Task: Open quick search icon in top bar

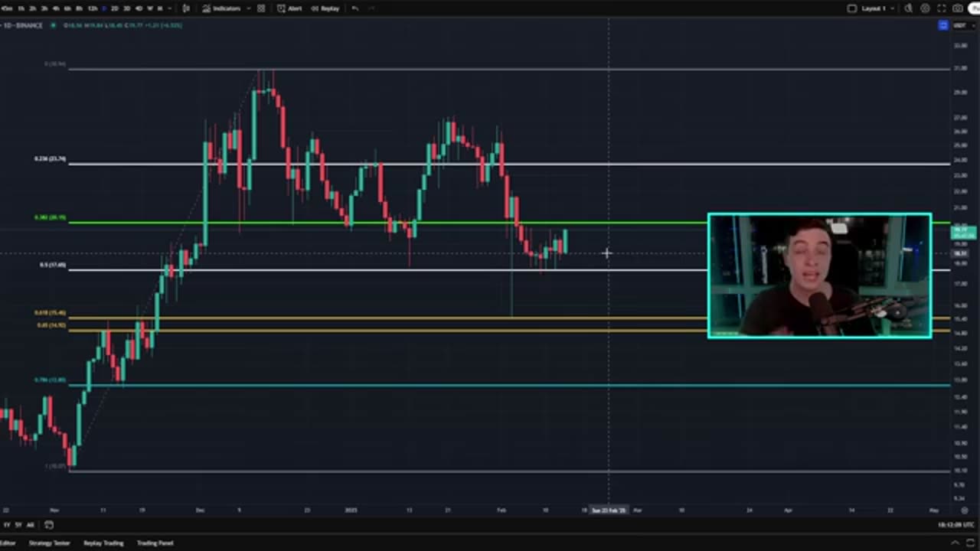Action: [x=908, y=8]
